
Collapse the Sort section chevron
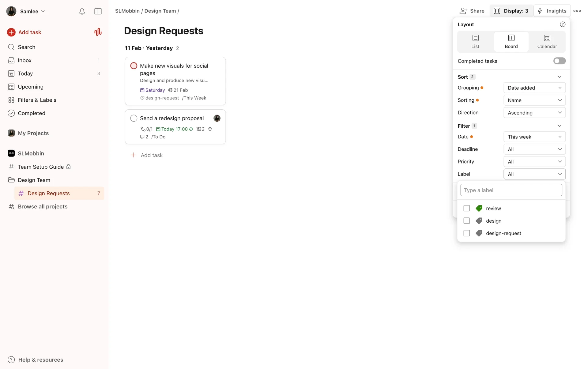560,77
